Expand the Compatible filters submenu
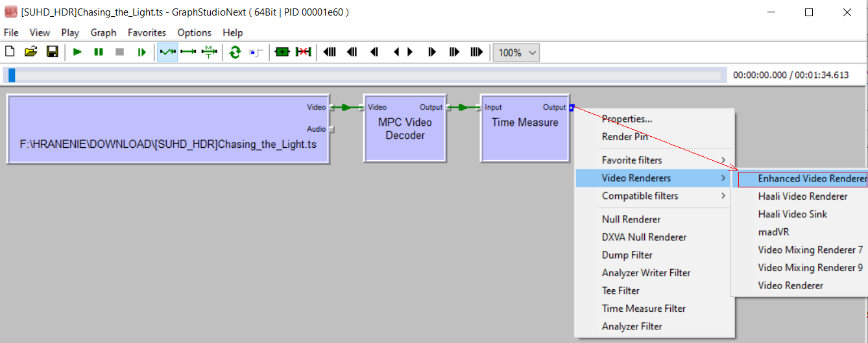Image resolution: width=868 pixels, height=343 pixels. click(655, 196)
